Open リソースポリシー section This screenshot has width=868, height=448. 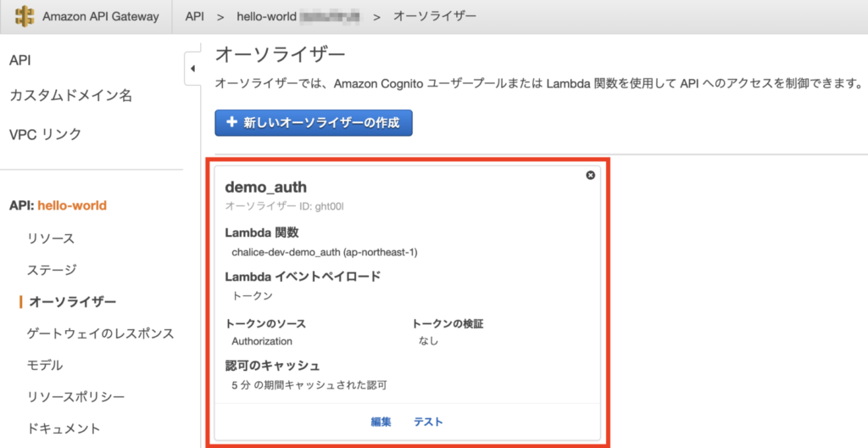click(75, 397)
